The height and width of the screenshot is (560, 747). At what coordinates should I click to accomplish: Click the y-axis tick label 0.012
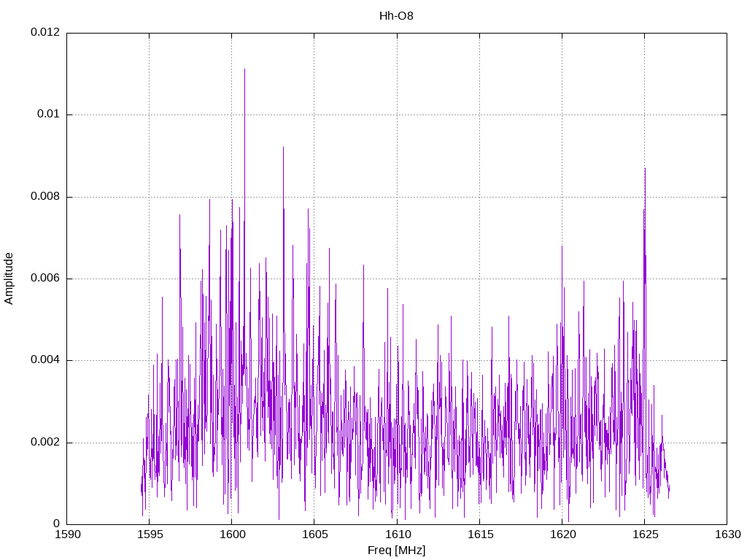[x=45, y=32]
